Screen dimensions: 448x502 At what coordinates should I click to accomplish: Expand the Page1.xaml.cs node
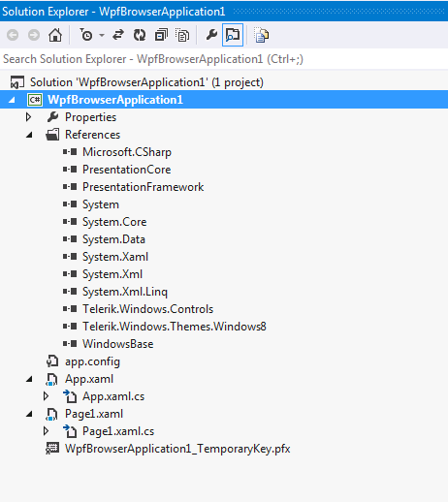[x=46, y=431]
